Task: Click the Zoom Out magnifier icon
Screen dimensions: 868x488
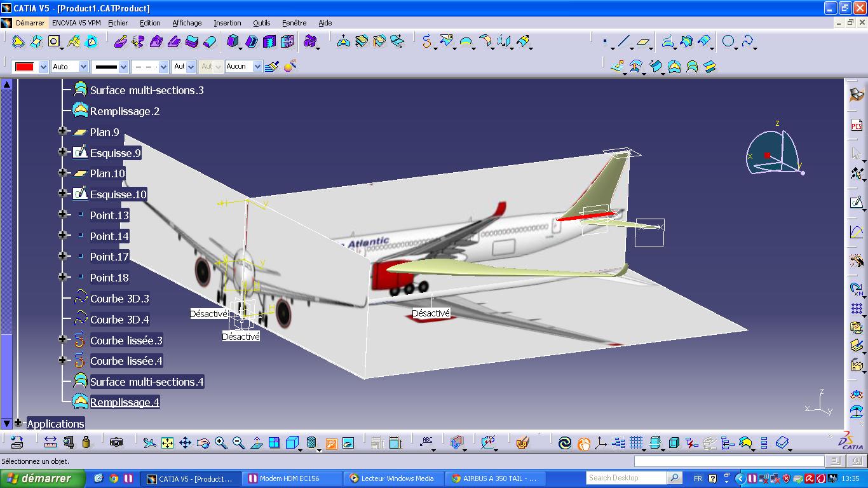Action: [x=238, y=443]
